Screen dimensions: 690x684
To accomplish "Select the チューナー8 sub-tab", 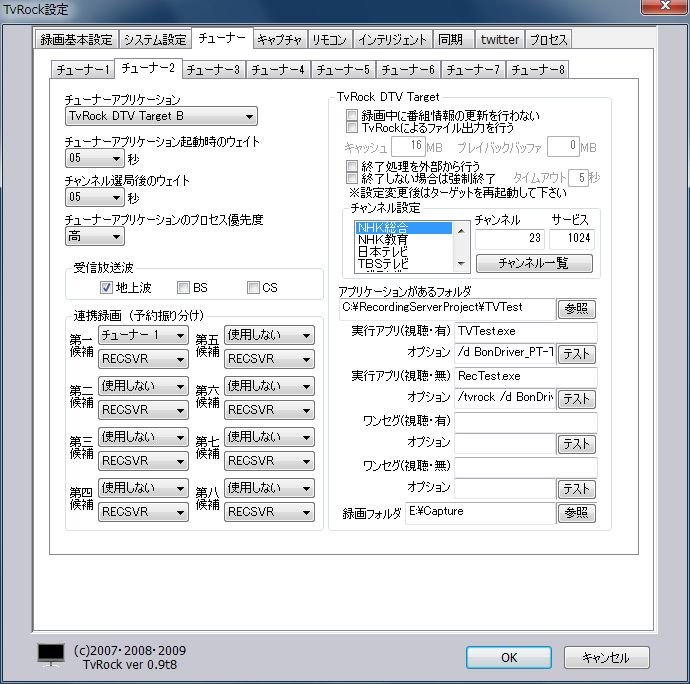I will [538, 70].
